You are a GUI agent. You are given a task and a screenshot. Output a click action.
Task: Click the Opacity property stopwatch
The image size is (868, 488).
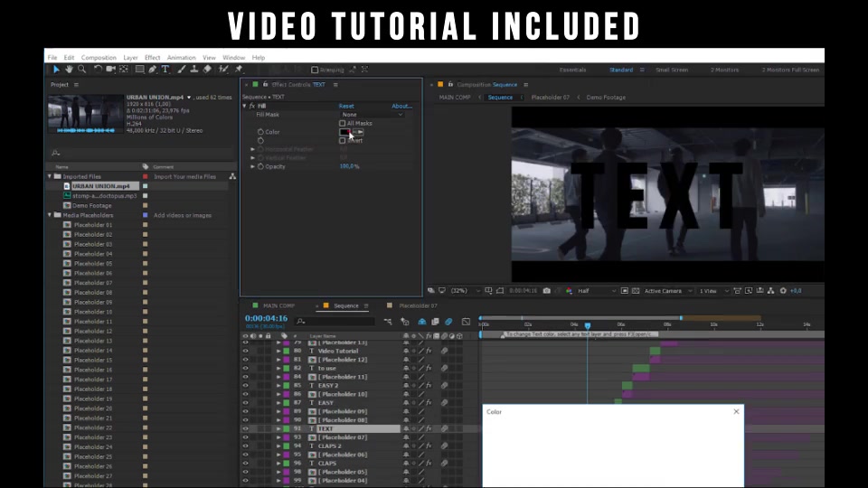(260, 166)
